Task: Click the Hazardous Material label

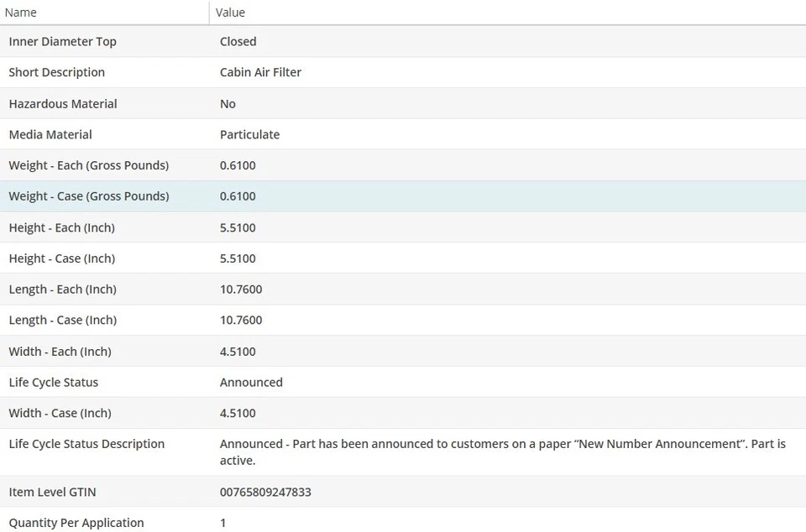Action: click(x=63, y=104)
